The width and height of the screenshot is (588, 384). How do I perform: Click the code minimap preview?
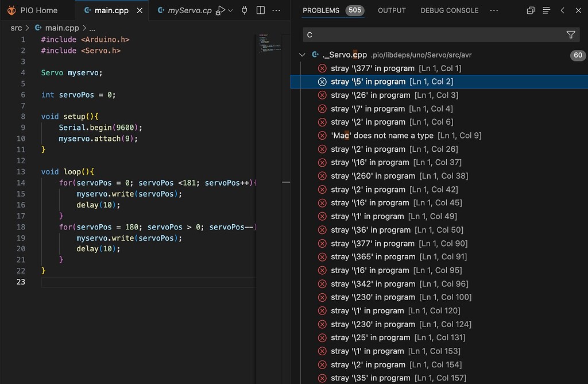pyautogui.click(x=270, y=43)
